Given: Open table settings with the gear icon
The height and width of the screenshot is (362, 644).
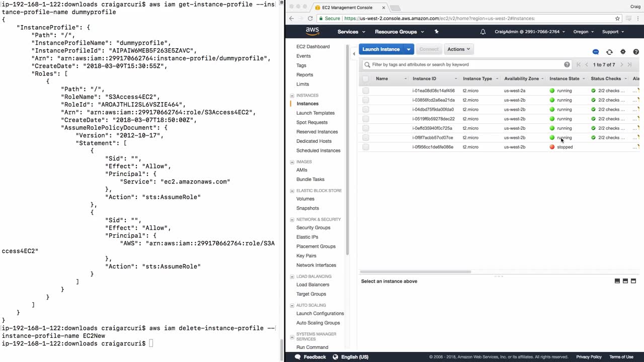Looking at the screenshot, I should coord(623,52).
